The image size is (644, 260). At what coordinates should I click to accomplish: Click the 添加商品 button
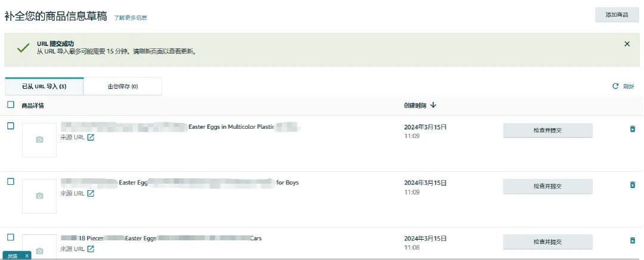pyautogui.click(x=617, y=15)
